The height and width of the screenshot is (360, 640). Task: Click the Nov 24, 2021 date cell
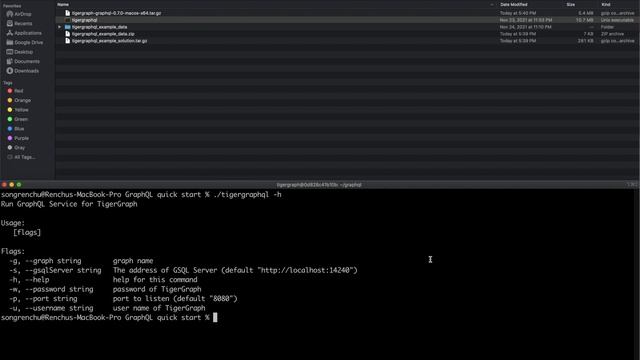pyautogui.click(x=525, y=27)
